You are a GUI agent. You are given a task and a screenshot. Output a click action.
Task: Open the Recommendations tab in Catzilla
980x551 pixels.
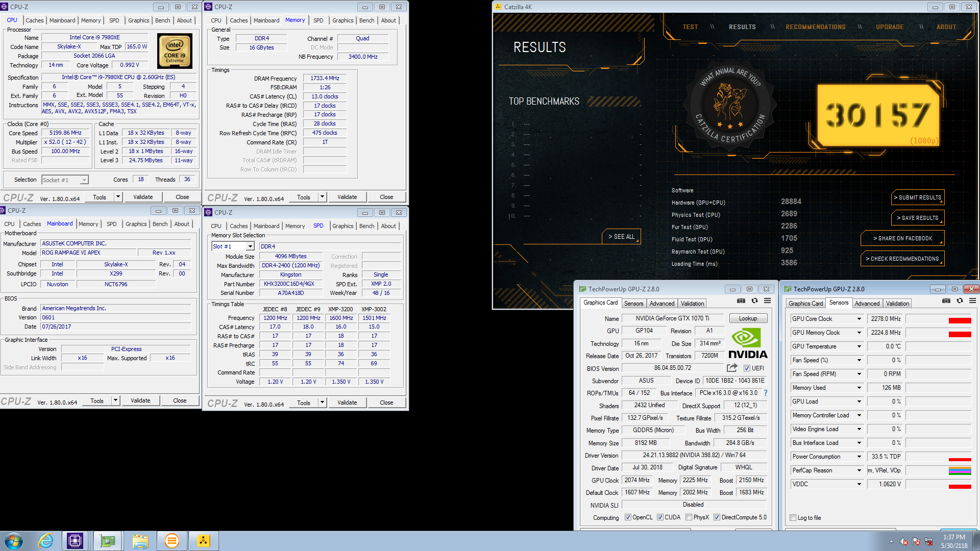[x=815, y=27]
